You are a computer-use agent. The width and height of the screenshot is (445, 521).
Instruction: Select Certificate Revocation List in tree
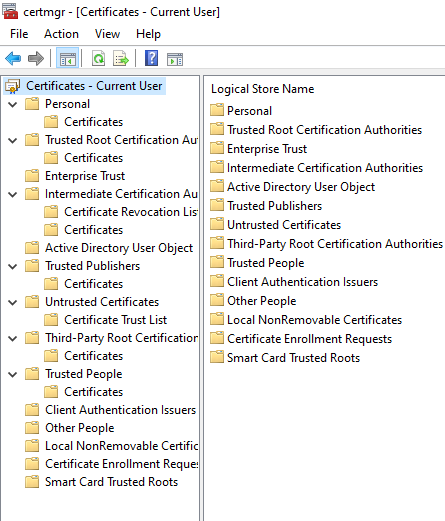(x=131, y=212)
